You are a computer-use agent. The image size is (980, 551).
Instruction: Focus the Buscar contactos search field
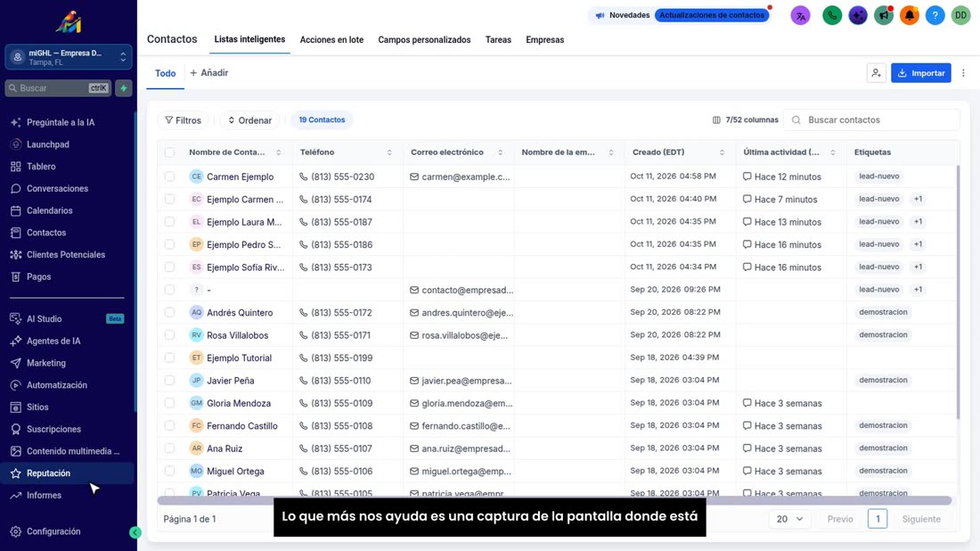pos(871,120)
